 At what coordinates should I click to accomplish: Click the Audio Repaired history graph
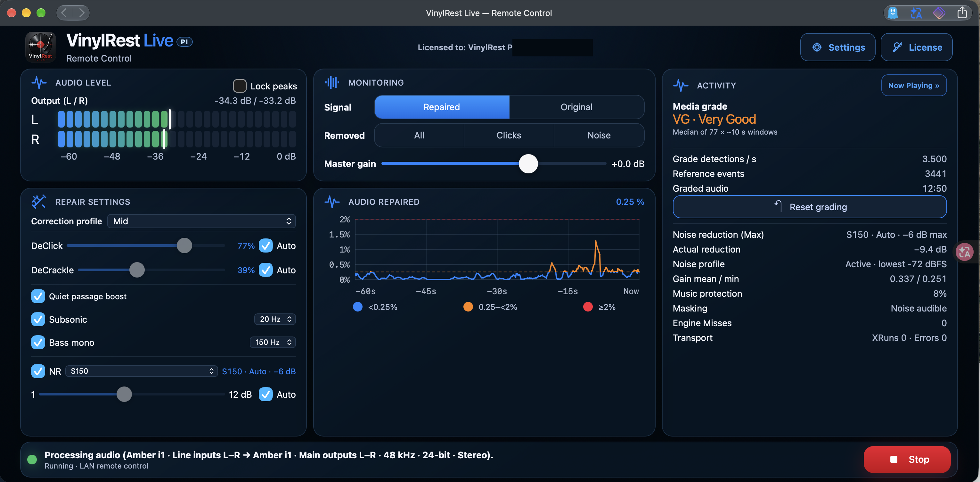[x=497, y=249]
